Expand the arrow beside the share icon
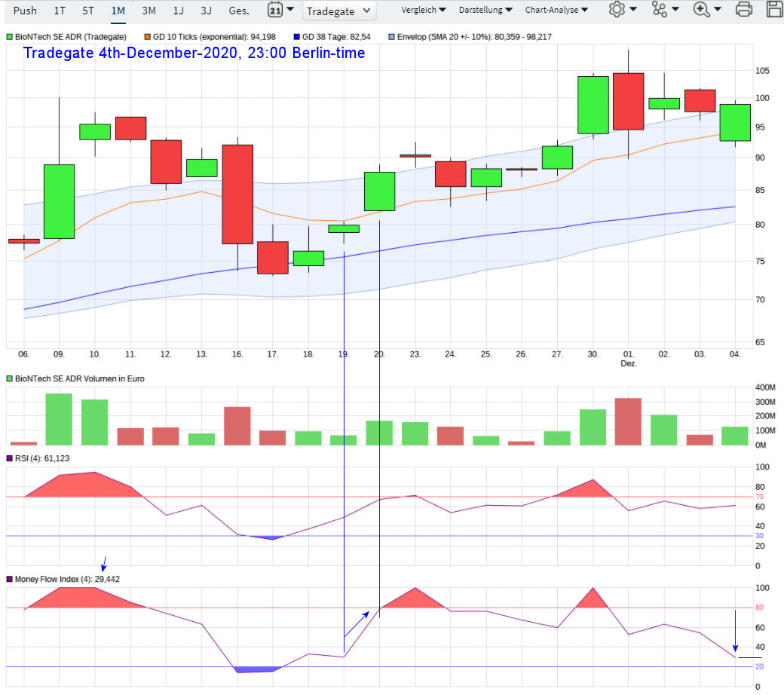The image size is (784, 695). (675, 9)
